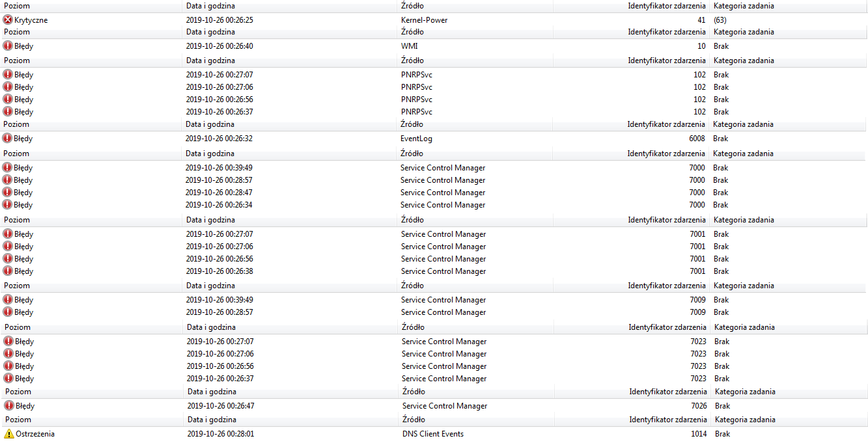Click event ID '6008' cell

click(697, 139)
